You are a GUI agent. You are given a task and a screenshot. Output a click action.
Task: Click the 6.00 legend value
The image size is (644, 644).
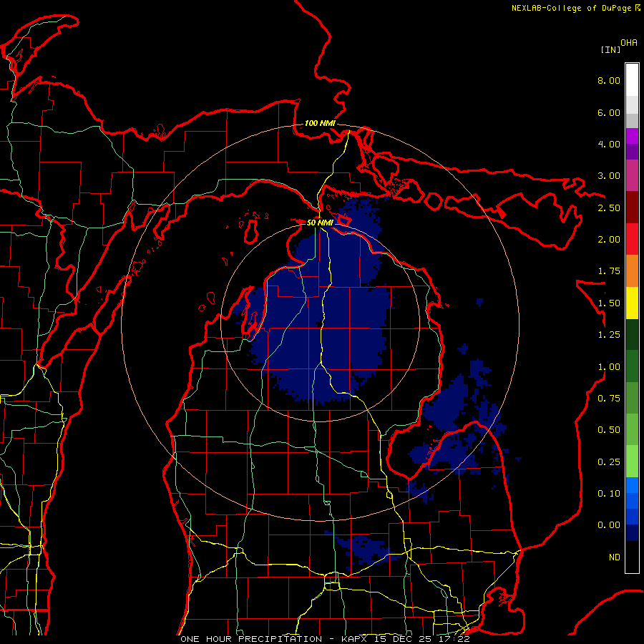[609, 112]
